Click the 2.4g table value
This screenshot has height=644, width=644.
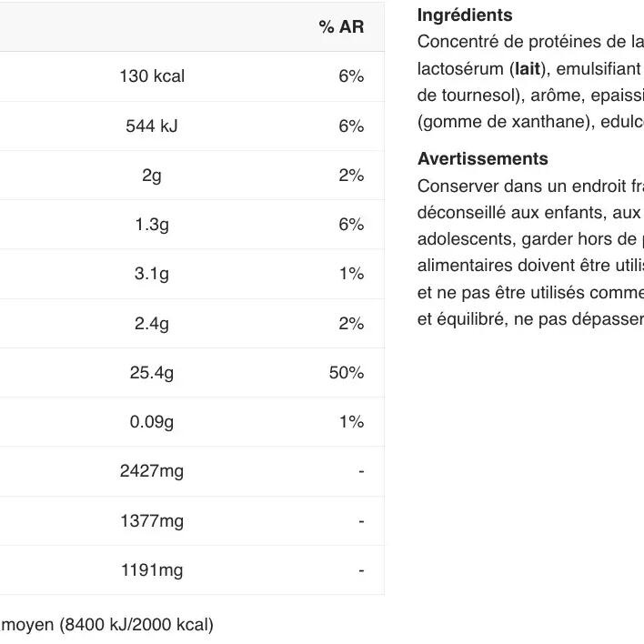pyautogui.click(x=152, y=324)
